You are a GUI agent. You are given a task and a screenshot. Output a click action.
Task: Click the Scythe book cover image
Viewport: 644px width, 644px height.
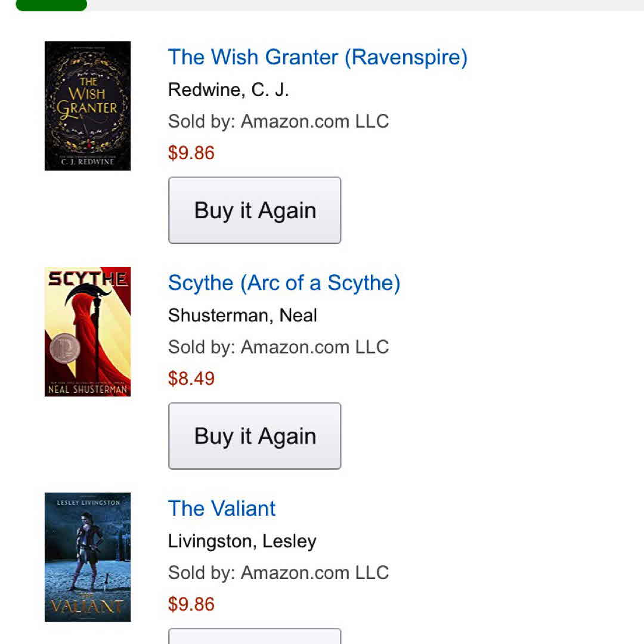point(88,332)
